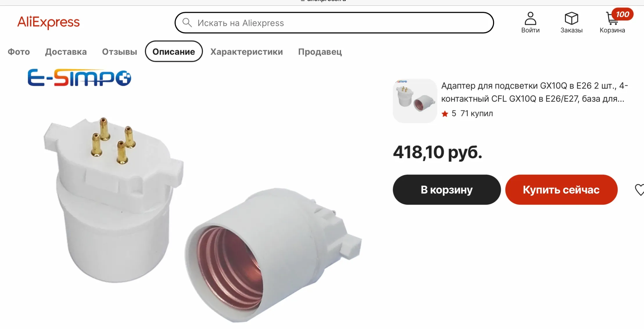Open the GX10Q adapter product title link
The height and width of the screenshot is (329, 644).
(534, 92)
